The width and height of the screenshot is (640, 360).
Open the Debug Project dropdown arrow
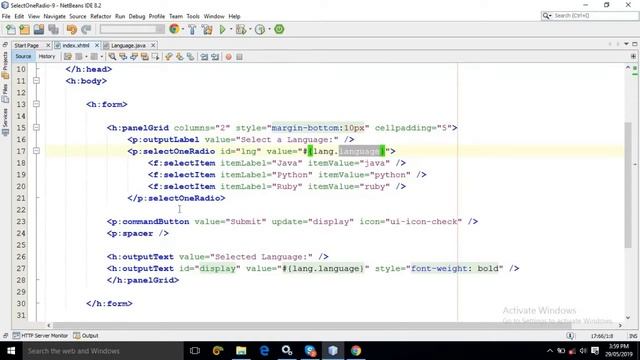[x=250, y=29]
